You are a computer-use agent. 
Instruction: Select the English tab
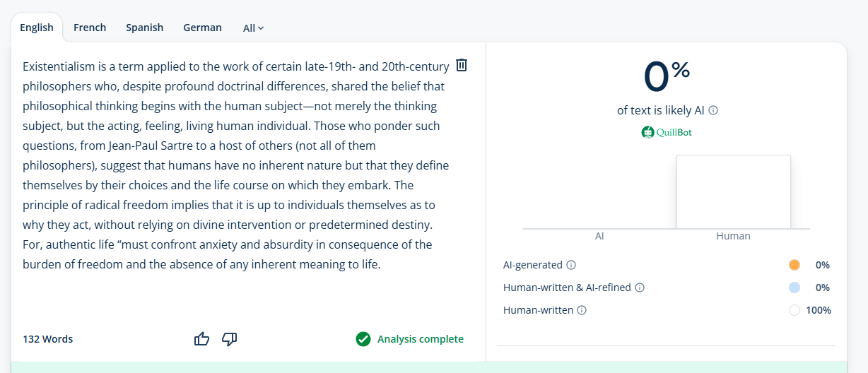(37, 28)
